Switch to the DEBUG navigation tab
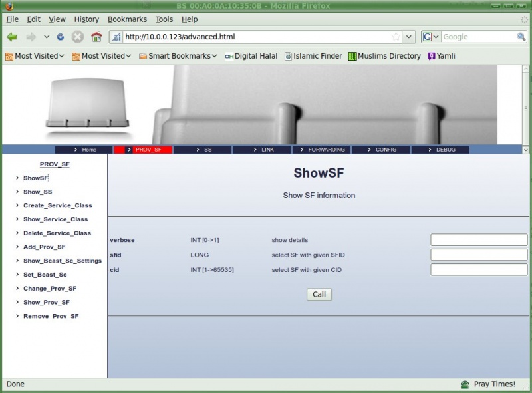 point(440,150)
